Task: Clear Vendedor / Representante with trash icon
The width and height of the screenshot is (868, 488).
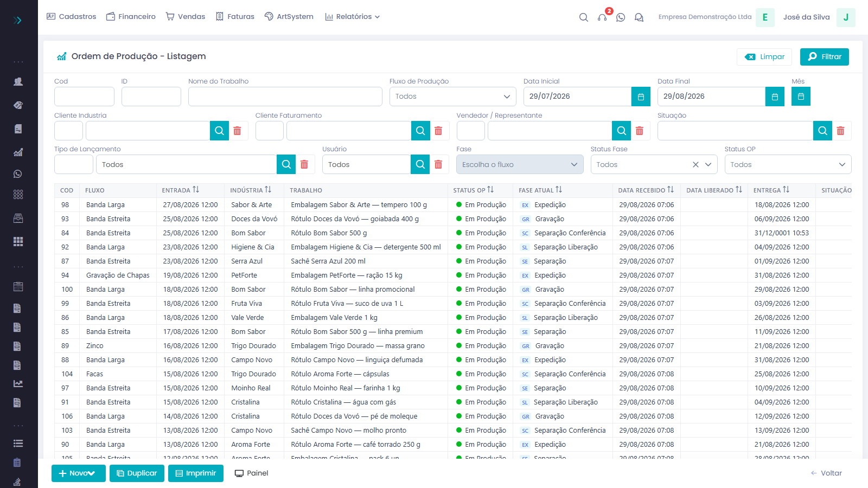Action: click(x=640, y=131)
